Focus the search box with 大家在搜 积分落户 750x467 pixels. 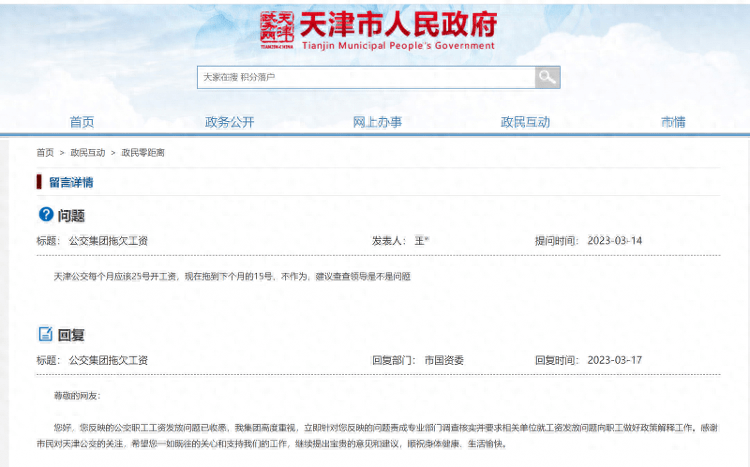(x=366, y=77)
